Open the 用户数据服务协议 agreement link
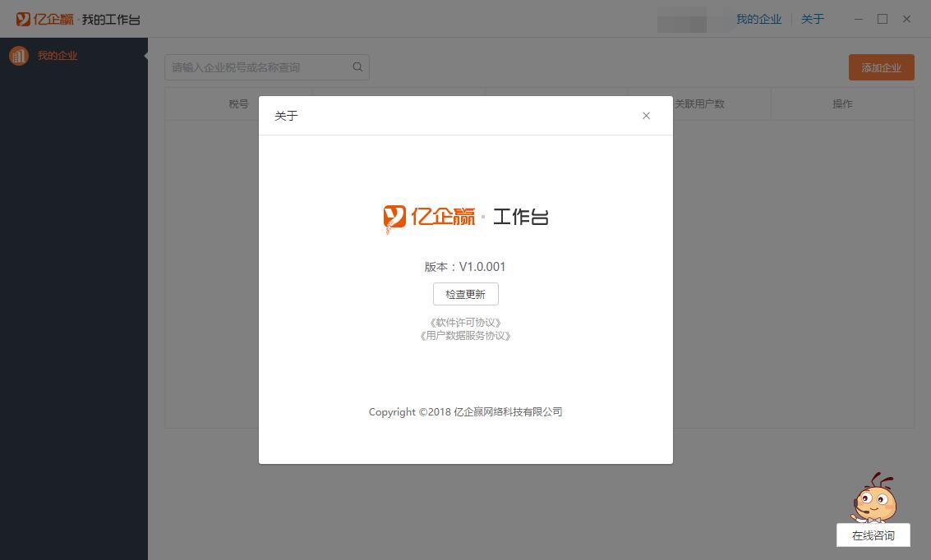This screenshot has width=931, height=560. click(x=466, y=336)
